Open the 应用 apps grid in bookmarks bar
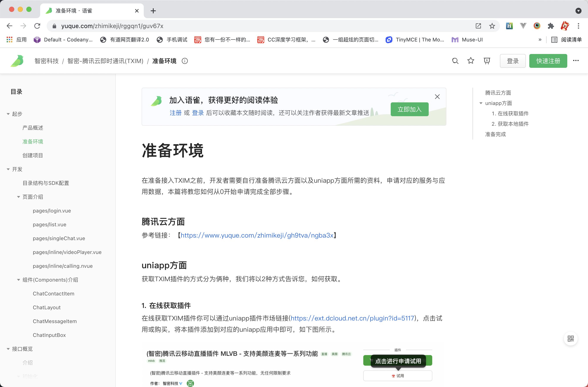This screenshot has width=588, height=387. [17, 40]
